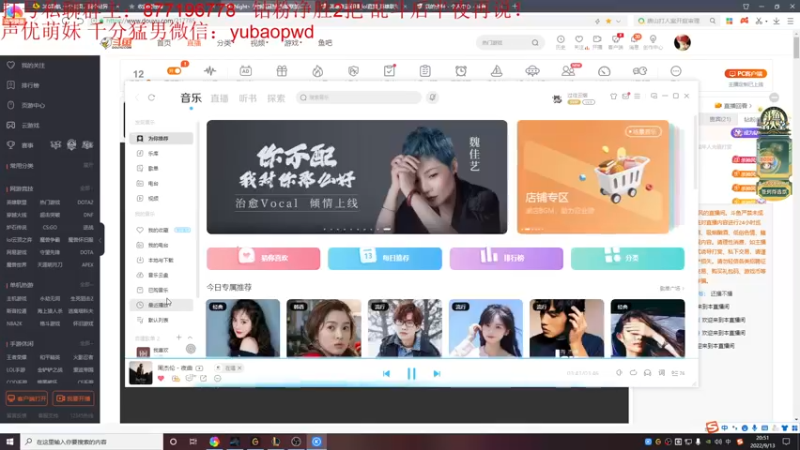
Task: Switch to the 直播 tab in the music player
Action: point(219,98)
